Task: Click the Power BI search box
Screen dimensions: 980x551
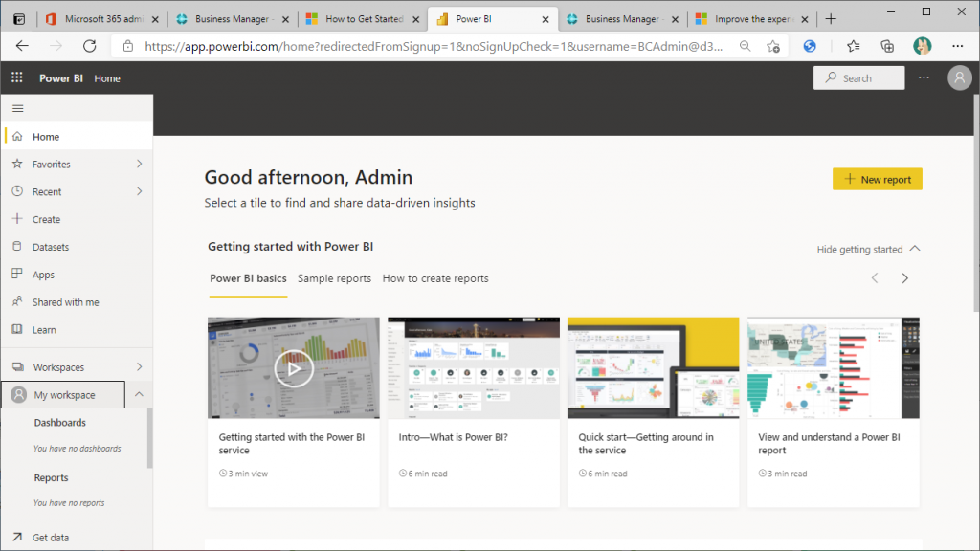Action: (x=858, y=78)
